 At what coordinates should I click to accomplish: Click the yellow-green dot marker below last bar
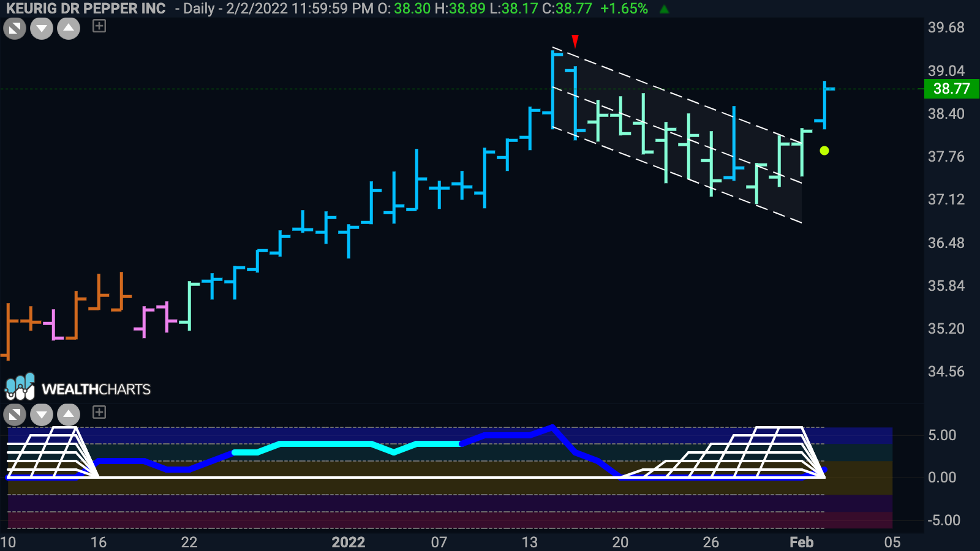(x=824, y=151)
